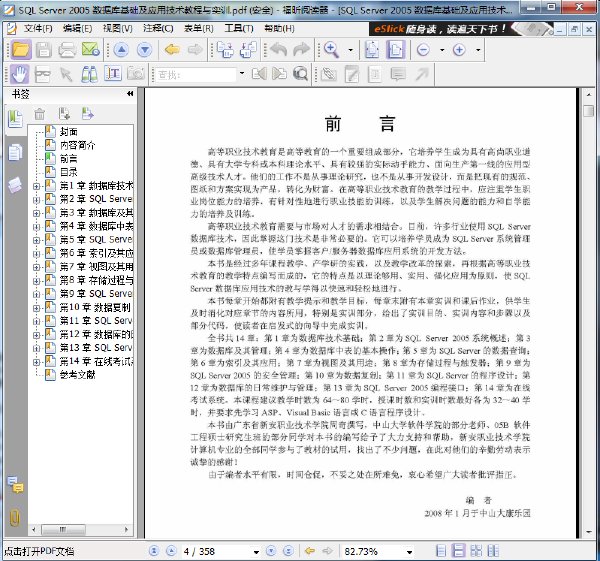This screenshot has width=600, height=561.
Task: Expand the 第14章 bookmark node
Action: (36, 362)
